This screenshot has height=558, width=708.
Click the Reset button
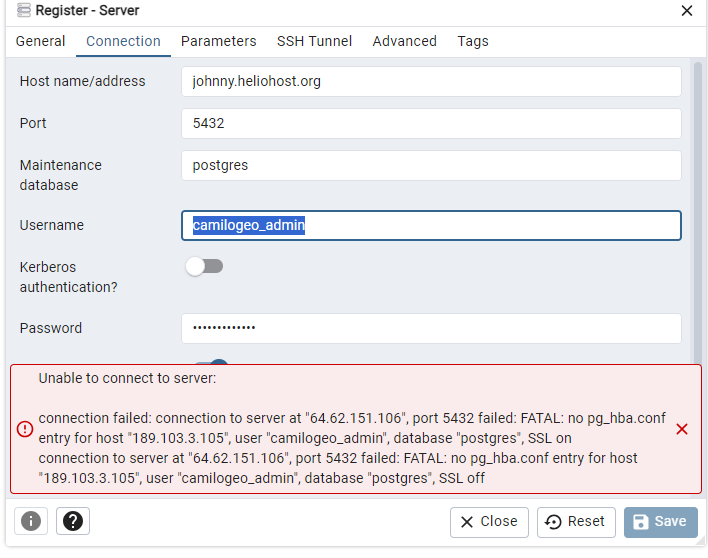click(576, 522)
